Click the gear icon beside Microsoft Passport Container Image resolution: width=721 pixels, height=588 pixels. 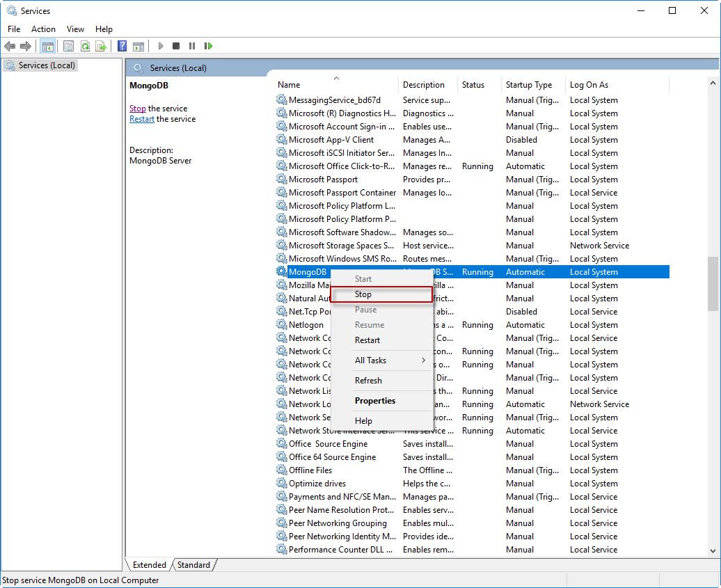(x=281, y=192)
